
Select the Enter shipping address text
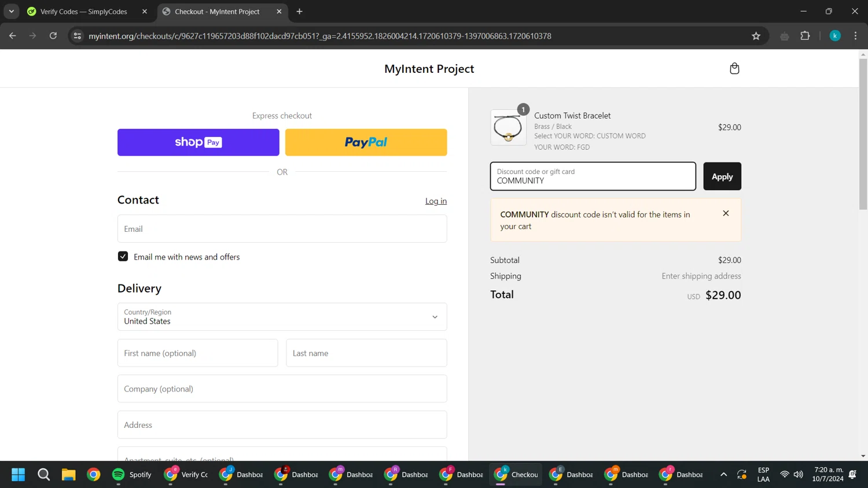[x=701, y=276]
